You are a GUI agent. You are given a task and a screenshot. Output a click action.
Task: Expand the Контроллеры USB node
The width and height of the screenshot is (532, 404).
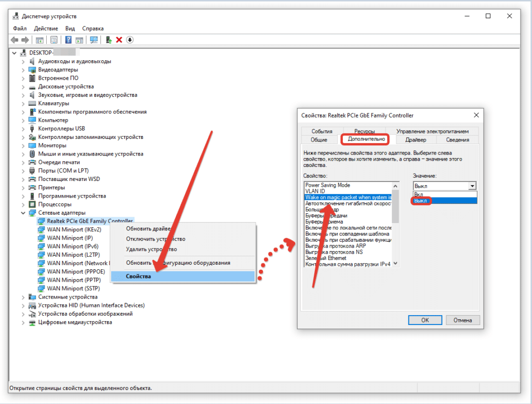[23, 128]
